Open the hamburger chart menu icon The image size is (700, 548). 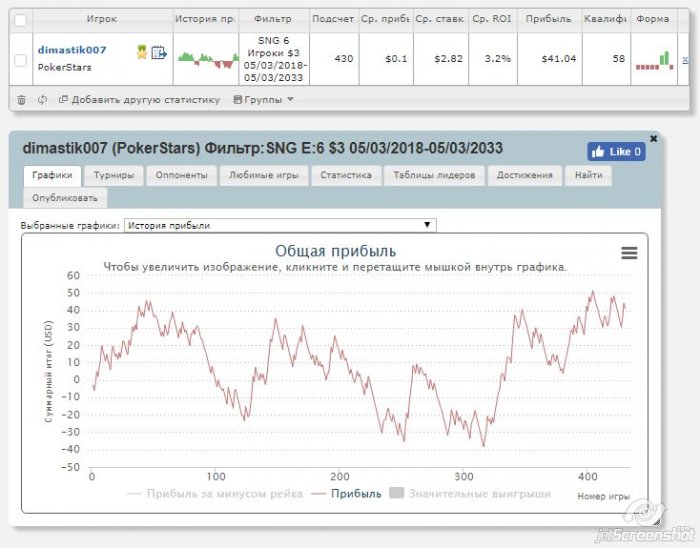pyautogui.click(x=629, y=253)
